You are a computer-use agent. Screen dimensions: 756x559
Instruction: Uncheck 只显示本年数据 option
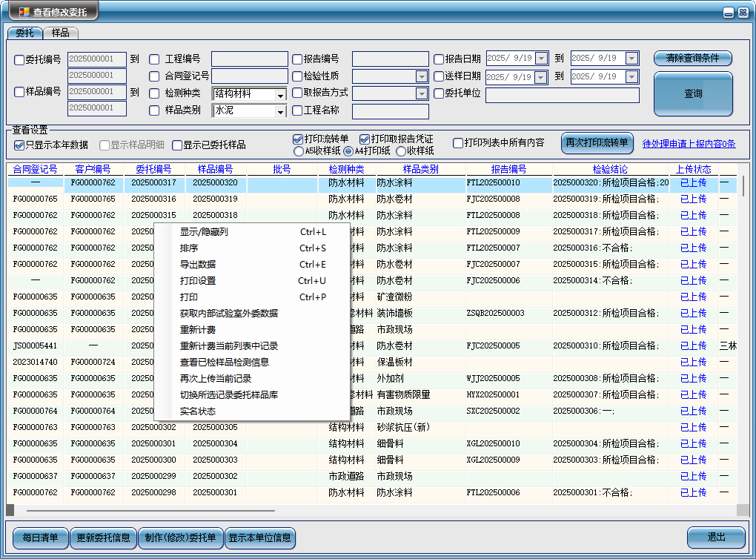click(19, 145)
